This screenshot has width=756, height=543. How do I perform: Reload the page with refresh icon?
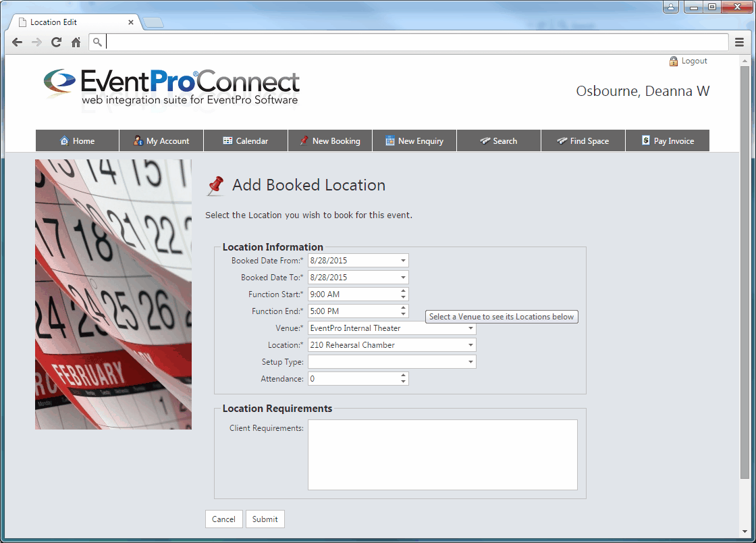57,43
